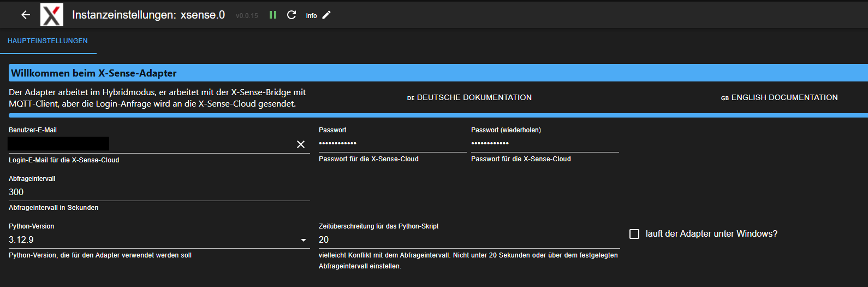The image size is (868, 287).
Task: Switch to the Haupteinstellungen tab
Action: pyautogui.click(x=47, y=41)
